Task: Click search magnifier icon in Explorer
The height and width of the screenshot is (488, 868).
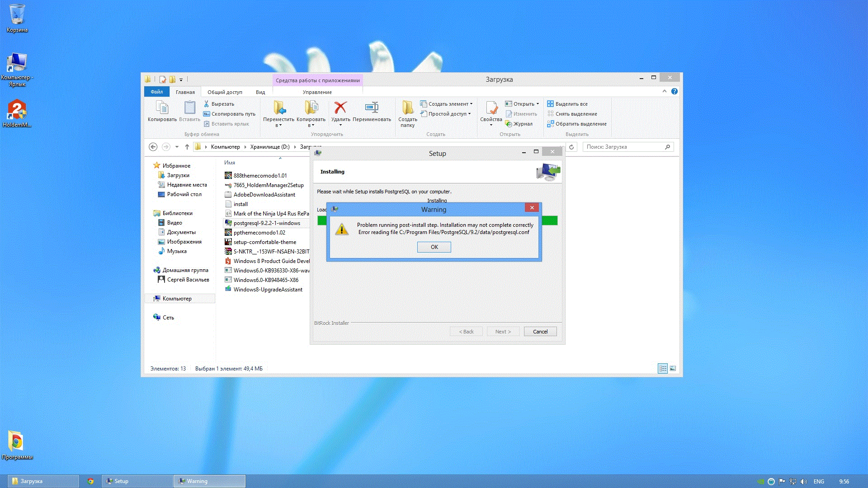Action: click(x=667, y=147)
